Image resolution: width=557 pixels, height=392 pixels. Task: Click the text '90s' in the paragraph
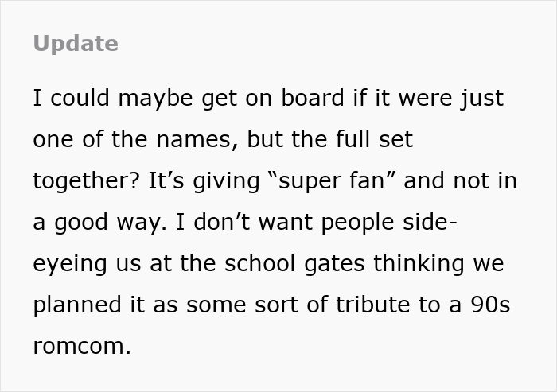point(491,305)
